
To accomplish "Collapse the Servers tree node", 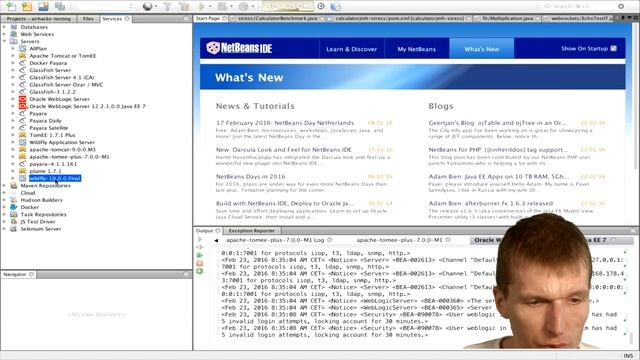I will click(x=4, y=41).
